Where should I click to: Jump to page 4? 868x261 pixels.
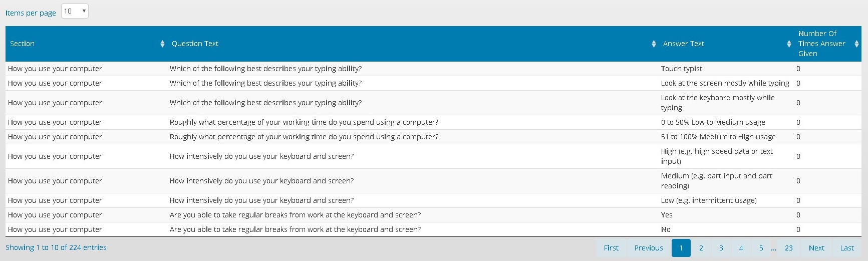741,248
